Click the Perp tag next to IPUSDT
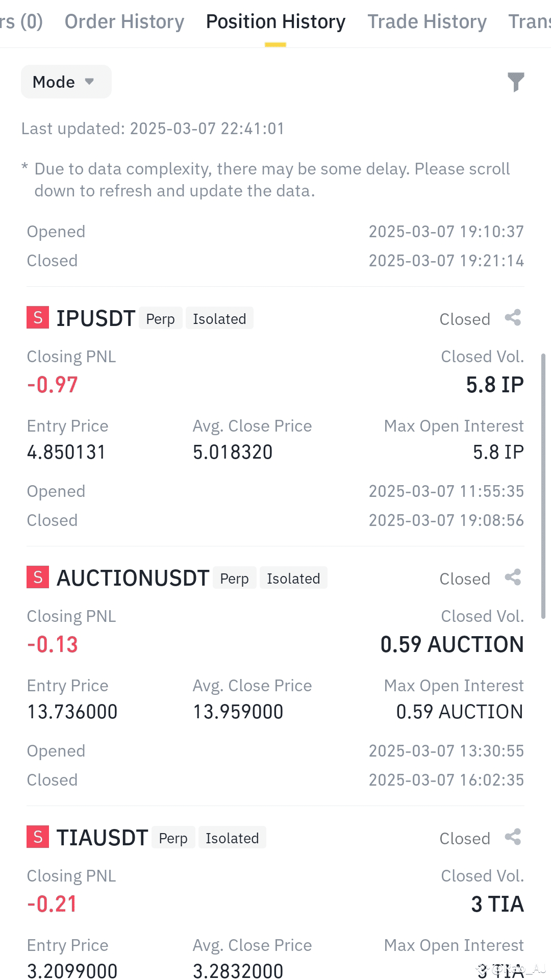The image size is (551, 980). pyautogui.click(x=161, y=318)
